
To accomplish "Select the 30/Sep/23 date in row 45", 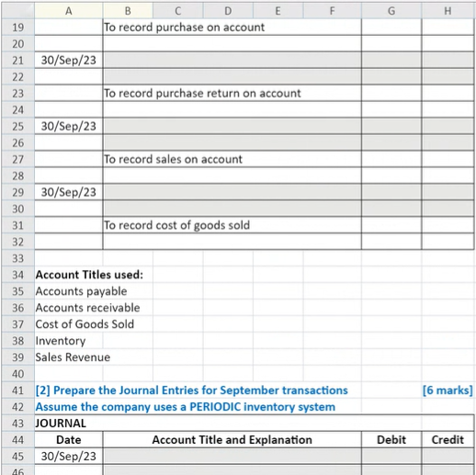I will pos(69,457).
